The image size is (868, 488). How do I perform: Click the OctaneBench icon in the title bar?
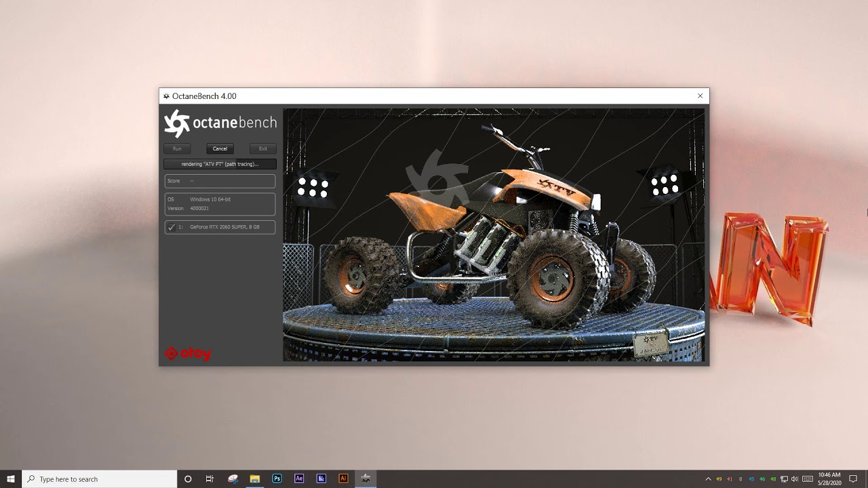tap(166, 96)
